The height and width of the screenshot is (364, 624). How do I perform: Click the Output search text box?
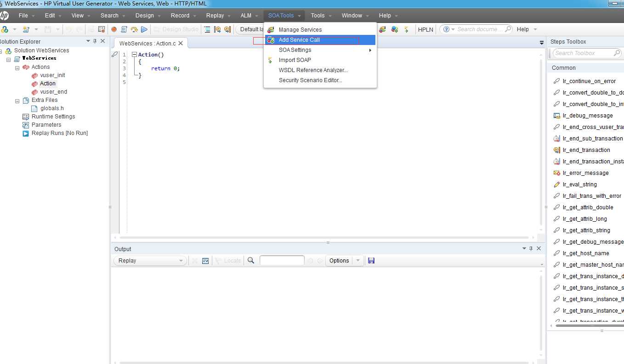[282, 260]
